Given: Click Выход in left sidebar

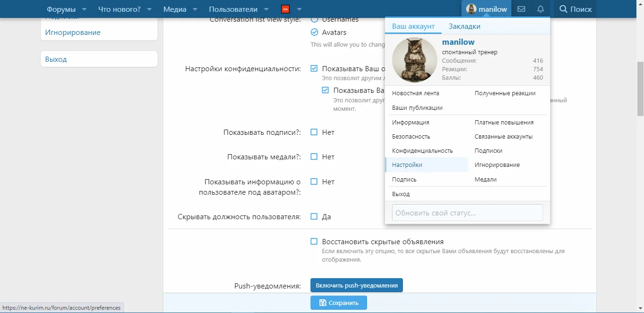Looking at the screenshot, I should click(56, 59).
